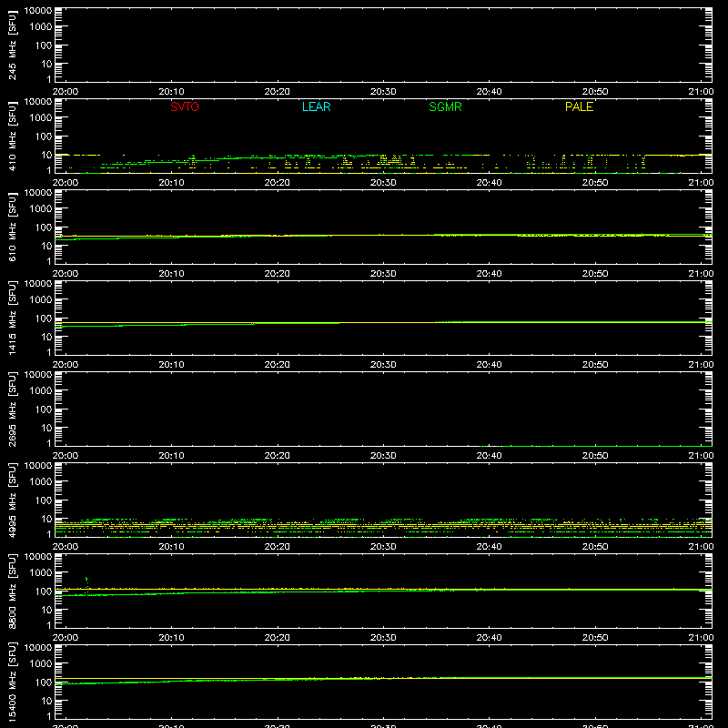Click 100 tick label on 4995 MHz panel
The image size is (728, 728).
click(x=44, y=500)
